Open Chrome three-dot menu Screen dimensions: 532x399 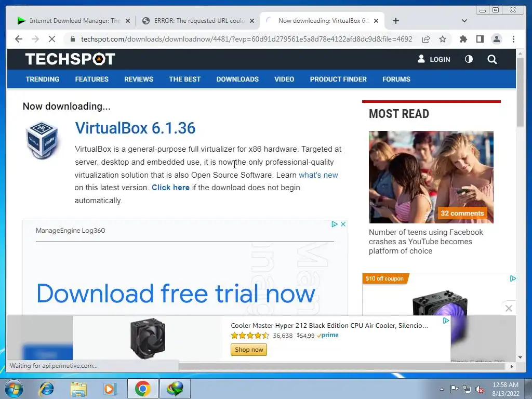click(513, 39)
